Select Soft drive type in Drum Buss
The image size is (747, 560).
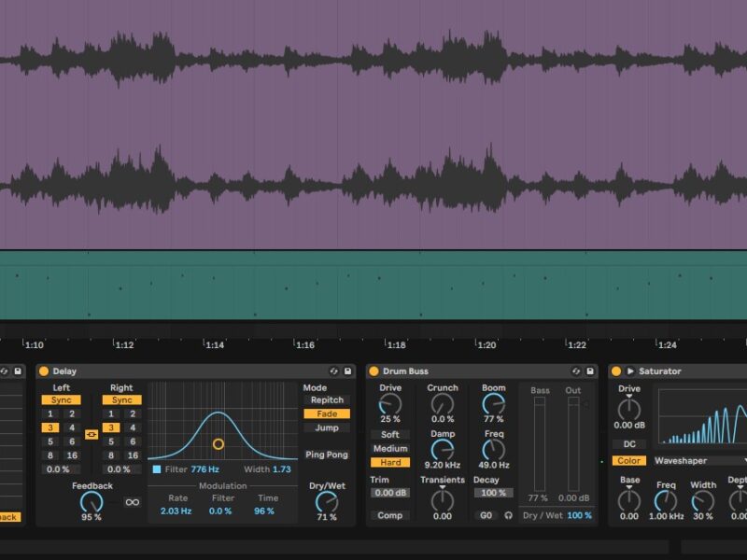[390, 434]
